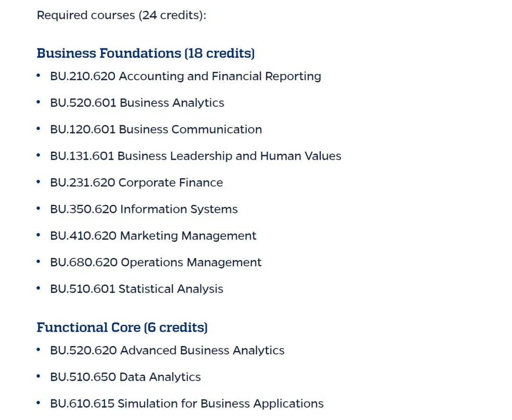Click the Accounting and Financial Reporting course
The width and height of the screenshot is (512, 420).
click(185, 76)
